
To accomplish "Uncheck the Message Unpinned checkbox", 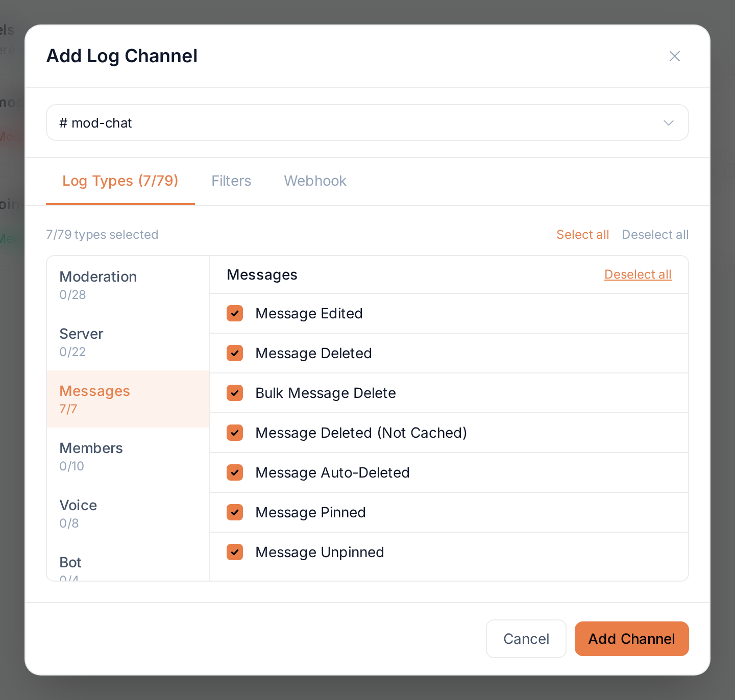I will point(235,552).
